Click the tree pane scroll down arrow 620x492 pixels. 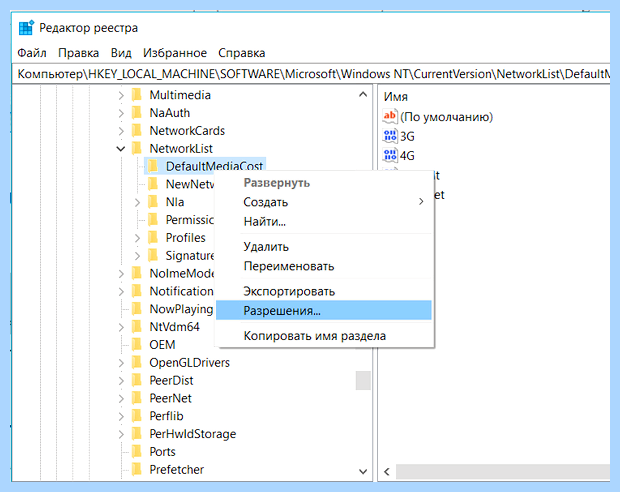coord(363,471)
